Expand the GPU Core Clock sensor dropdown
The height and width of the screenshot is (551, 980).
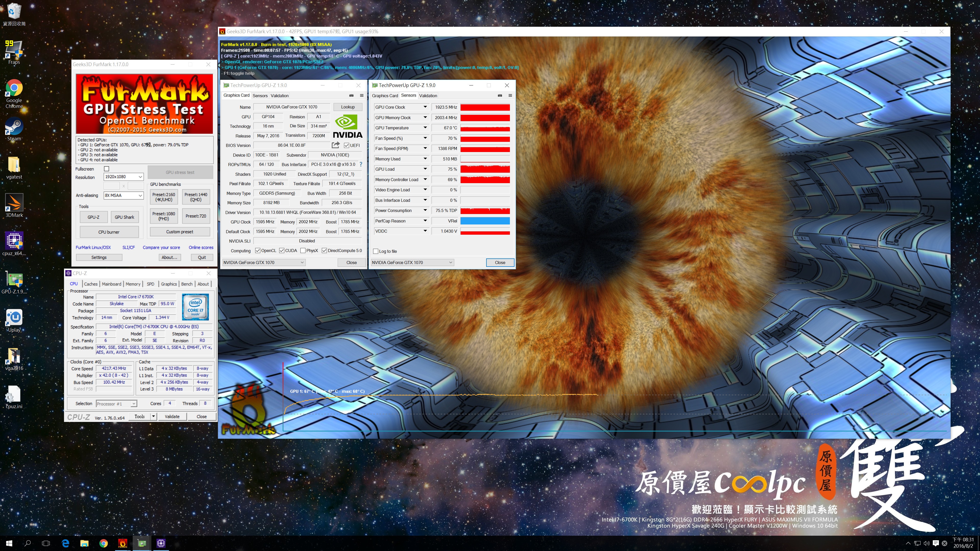(425, 107)
